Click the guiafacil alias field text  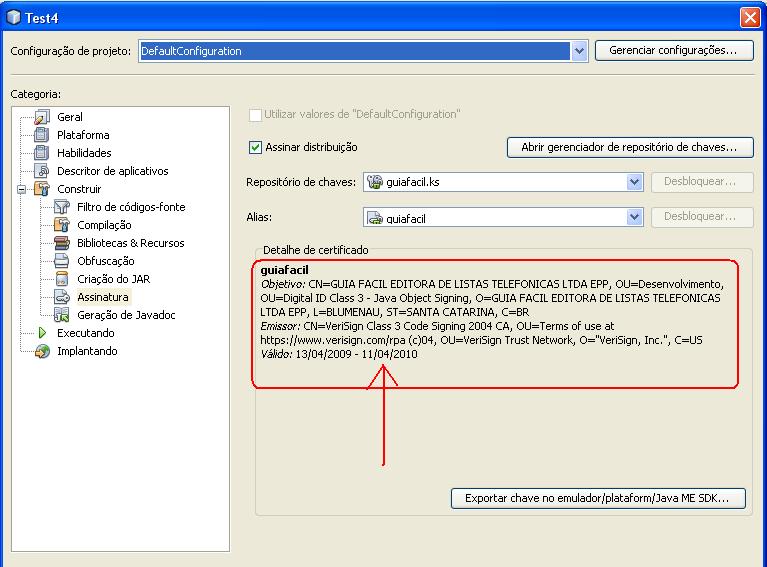coord(406,219)
